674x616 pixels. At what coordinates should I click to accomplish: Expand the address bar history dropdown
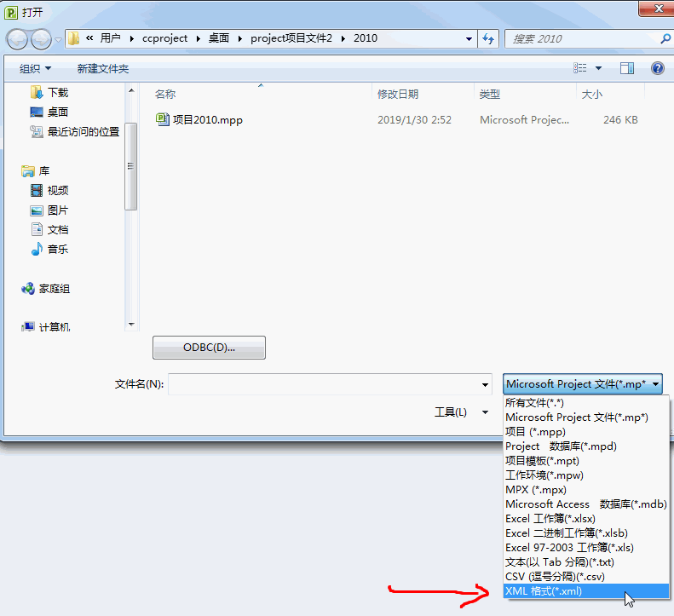pyautogui.click(x=469, y=39)
